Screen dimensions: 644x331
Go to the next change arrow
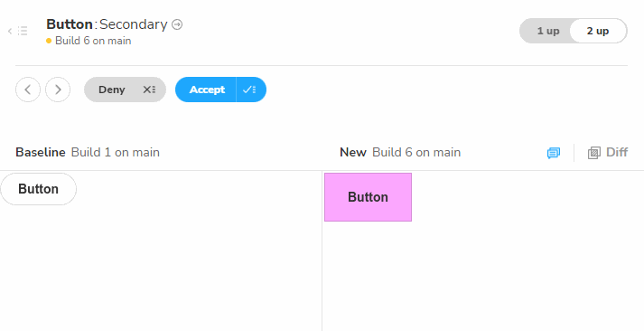[x=58, y=90]
